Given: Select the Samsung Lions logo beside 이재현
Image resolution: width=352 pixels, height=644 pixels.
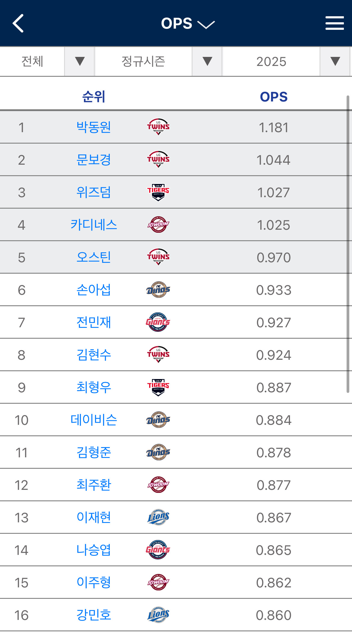Looking at the screenshot, I should coord(157,517).
